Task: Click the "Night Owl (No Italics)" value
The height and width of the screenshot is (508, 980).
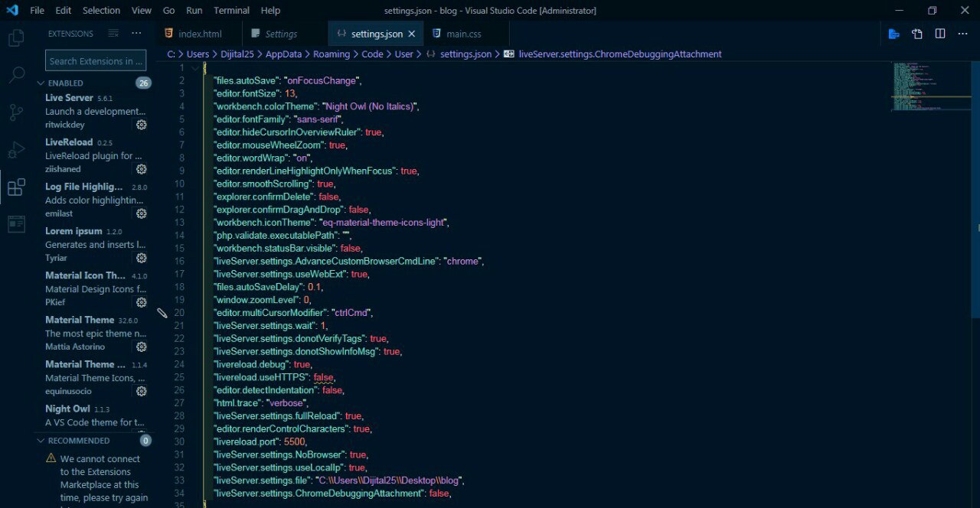Action: 371,106
